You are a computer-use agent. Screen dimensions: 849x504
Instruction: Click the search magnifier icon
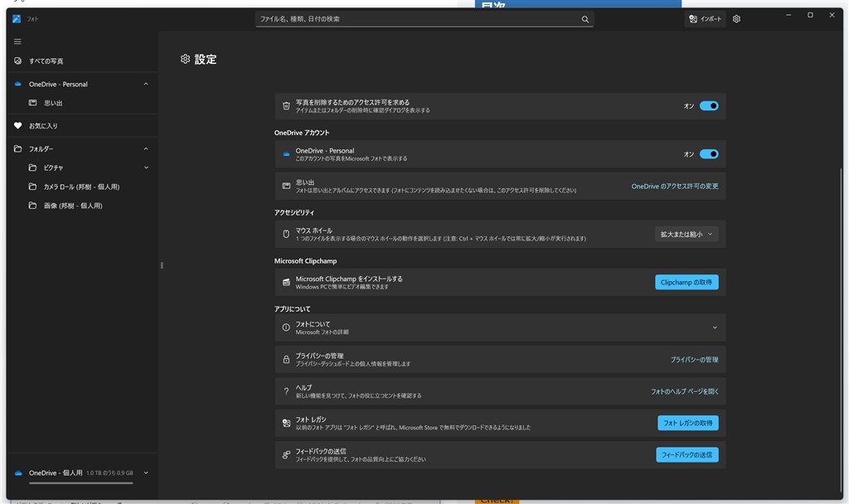pyautogui.click(x=585, y=19)
